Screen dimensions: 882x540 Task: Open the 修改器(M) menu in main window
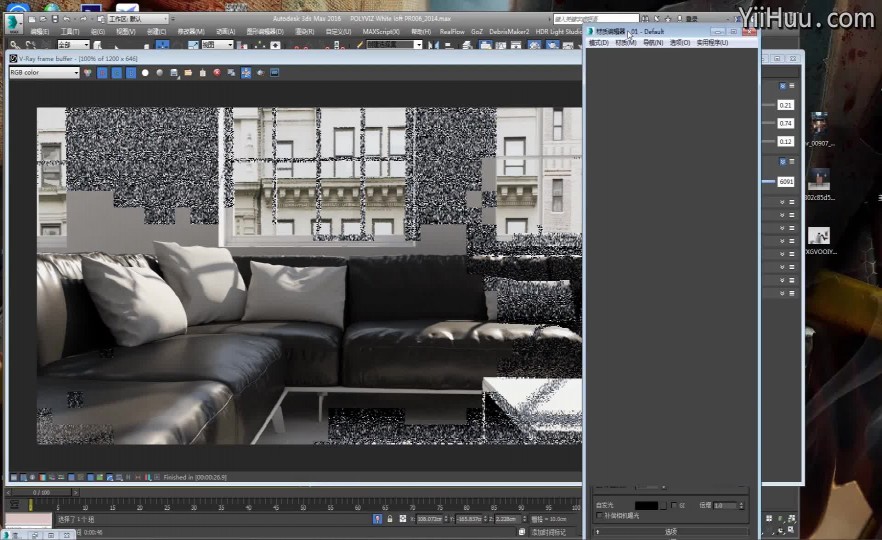pyautogui.click(x=191, y=32)
